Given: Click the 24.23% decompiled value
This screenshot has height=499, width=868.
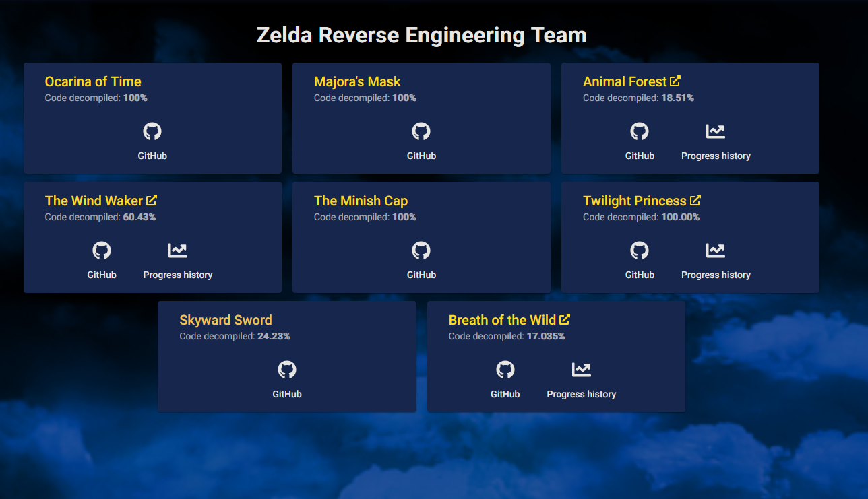Looking at the screenshot, I should point(274,336).
